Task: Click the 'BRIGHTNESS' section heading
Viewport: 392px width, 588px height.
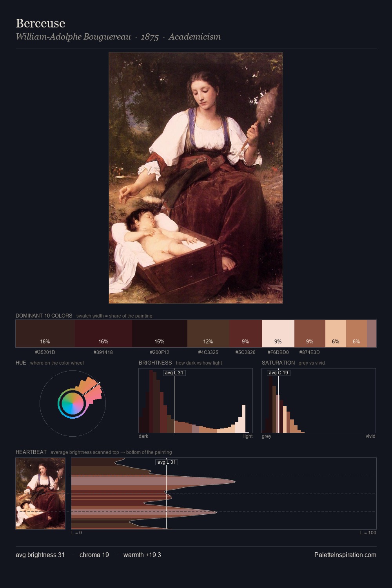Action: tap(155, 363)
